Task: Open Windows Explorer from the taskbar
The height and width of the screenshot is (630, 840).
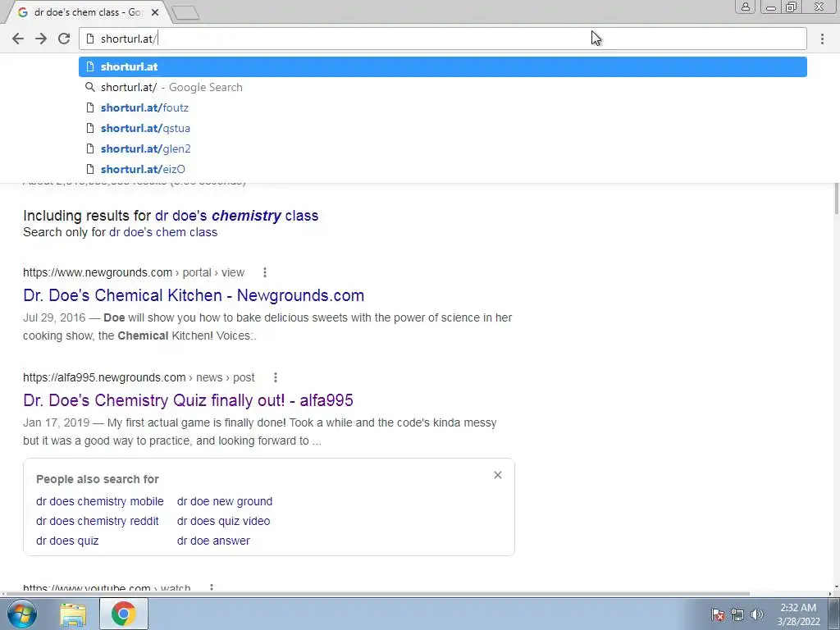Action: 73,614
